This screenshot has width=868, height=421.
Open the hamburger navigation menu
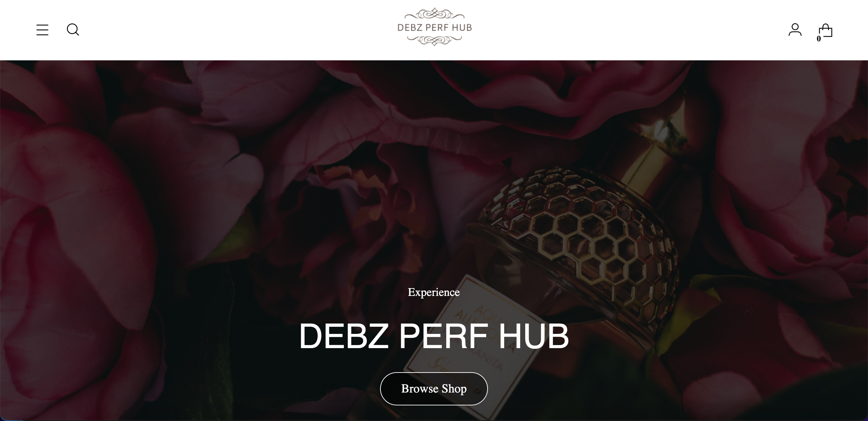(42, 30)
